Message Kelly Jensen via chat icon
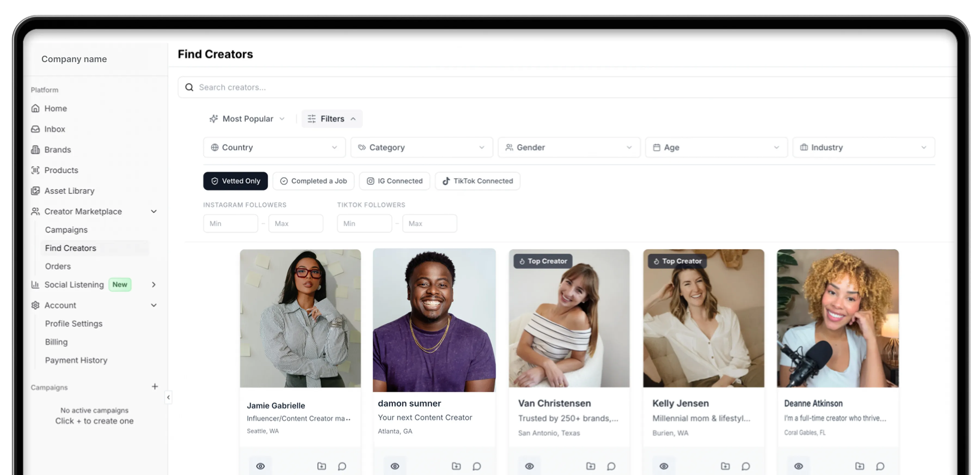Viewport: 980px width, 475px height. [746, 466]
